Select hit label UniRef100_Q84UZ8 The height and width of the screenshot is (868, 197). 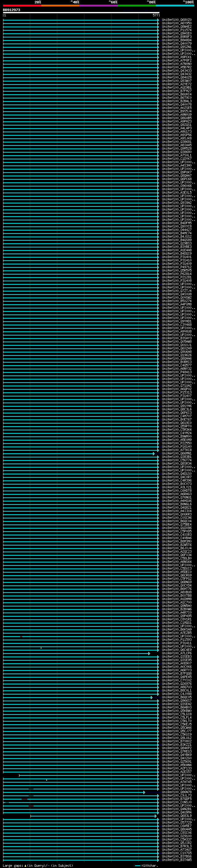pos(177,78)
